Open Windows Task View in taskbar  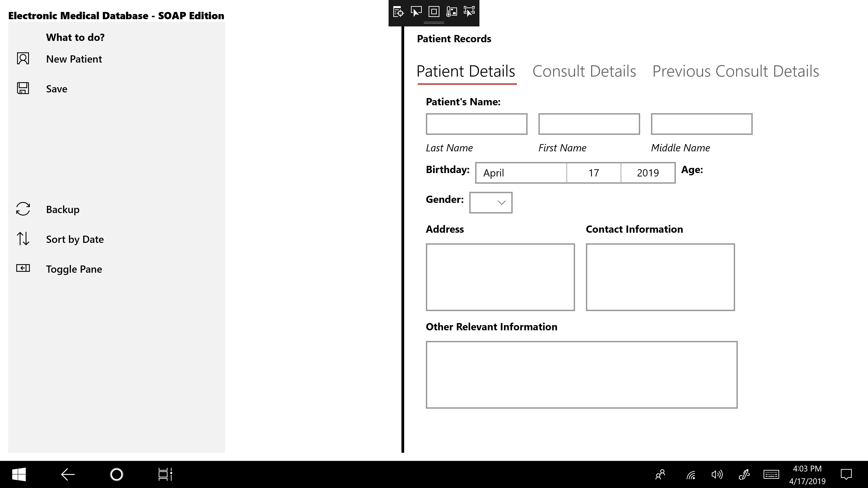click(165, 474)
